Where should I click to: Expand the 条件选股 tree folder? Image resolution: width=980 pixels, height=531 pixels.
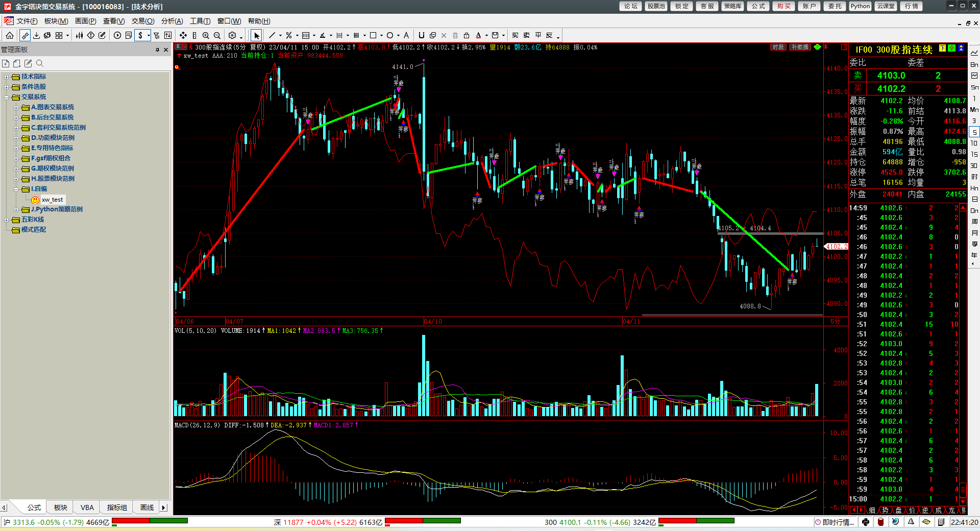click(x=7, y=87)
